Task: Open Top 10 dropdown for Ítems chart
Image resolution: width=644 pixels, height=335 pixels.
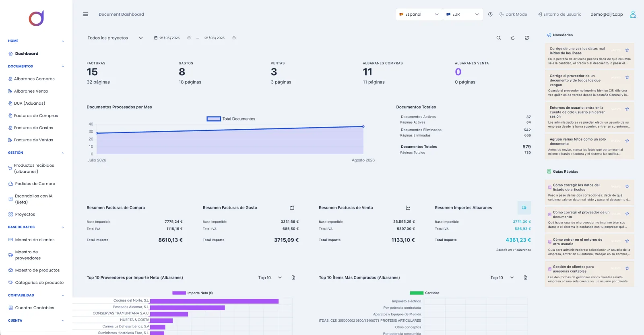Action: point(502,277)
